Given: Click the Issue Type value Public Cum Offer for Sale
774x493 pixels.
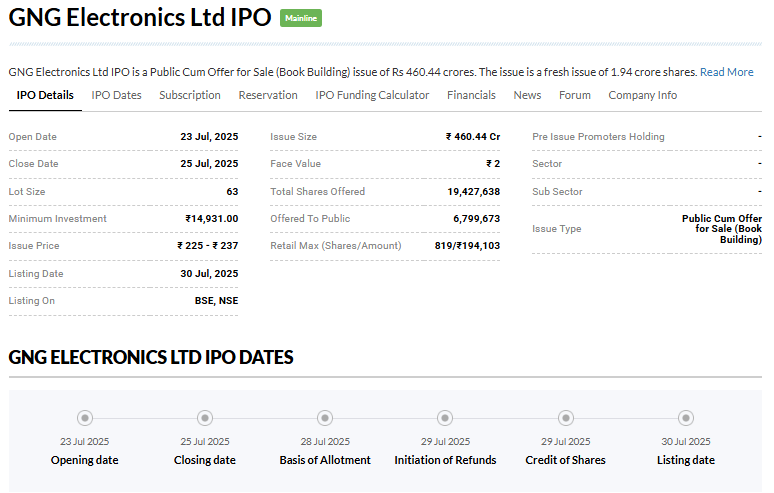Looking at the screenshot, I should tap(722, 229).
